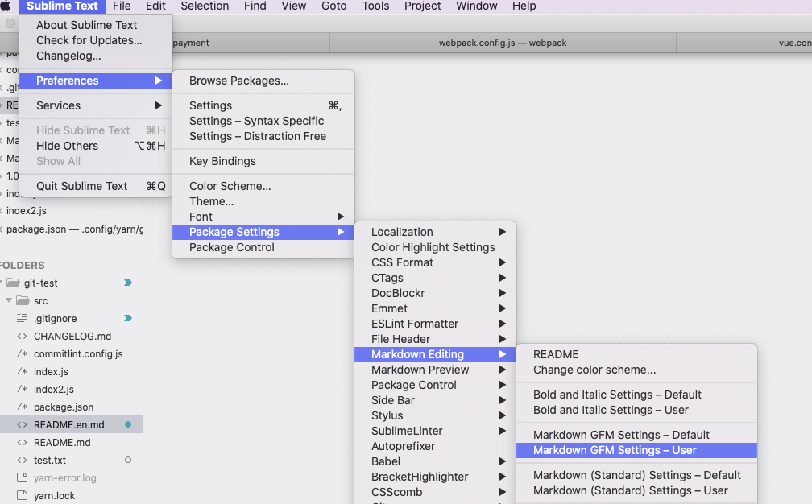The width and height of the screenshot is (812, 504).
Task: Click the JavaScript icon beside index.js
Action: [22, 371]
